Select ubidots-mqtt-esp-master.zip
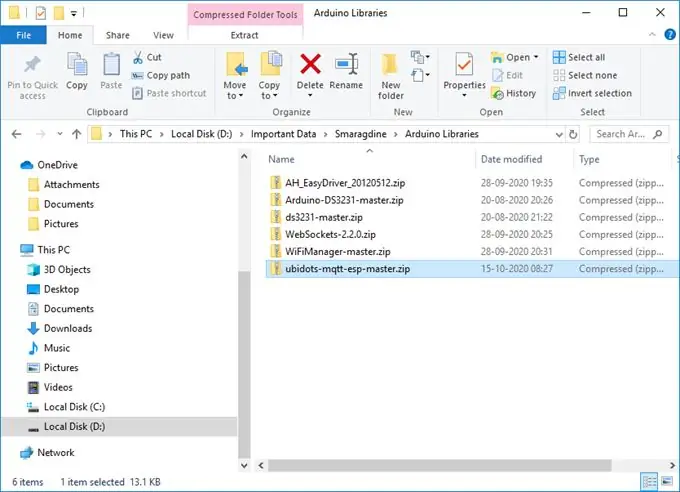 coord(472,269)
